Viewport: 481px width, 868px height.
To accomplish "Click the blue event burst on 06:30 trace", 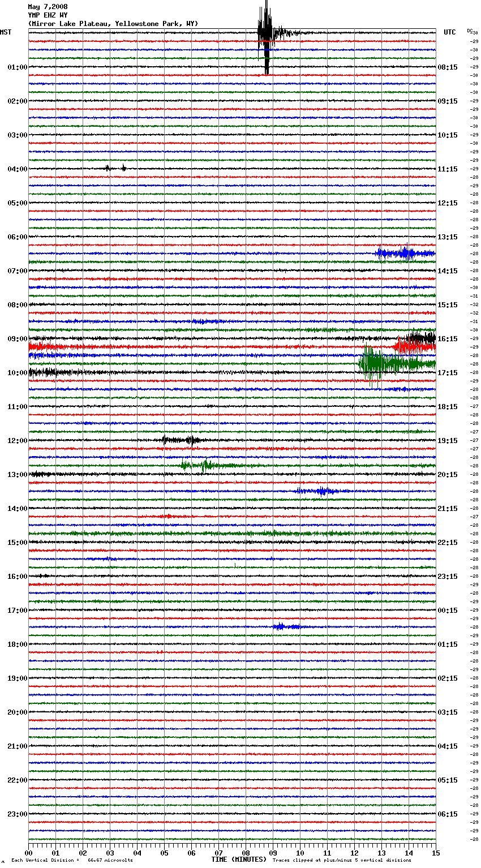I will pos(405,253).
